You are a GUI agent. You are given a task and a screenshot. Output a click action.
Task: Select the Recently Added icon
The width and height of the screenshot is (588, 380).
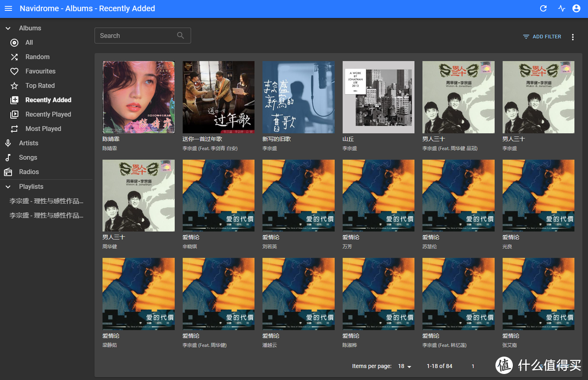tap(14, 100)
